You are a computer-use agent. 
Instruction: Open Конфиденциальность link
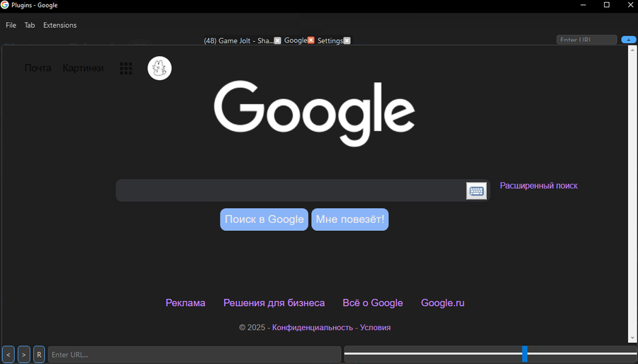click(313, 327)
